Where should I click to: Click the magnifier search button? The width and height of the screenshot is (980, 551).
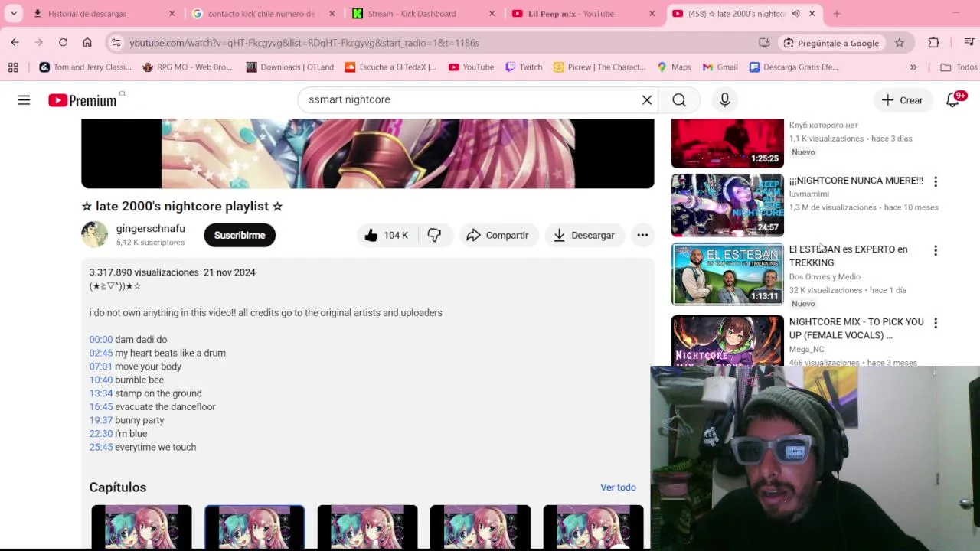pos(679,100)
